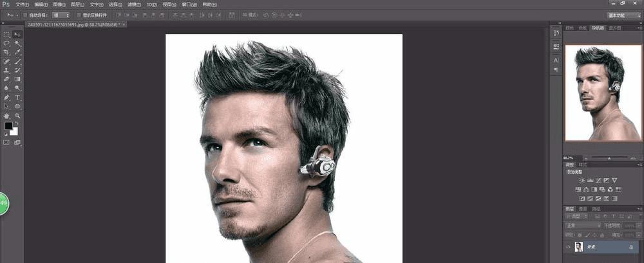Click the background color swatch
The height and width of the screenshot is (263, 644).
click(x=15, y=132)
